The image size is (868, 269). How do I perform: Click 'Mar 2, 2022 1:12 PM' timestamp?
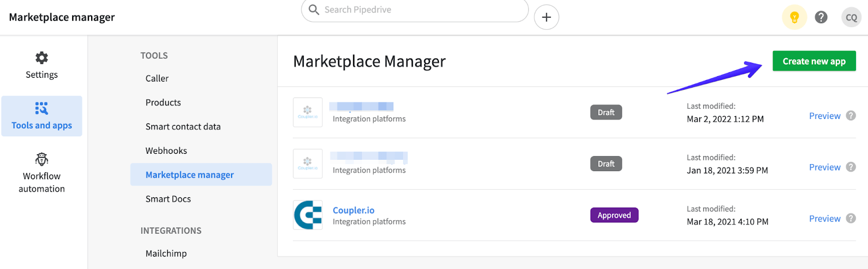click(x=725, y=119)
